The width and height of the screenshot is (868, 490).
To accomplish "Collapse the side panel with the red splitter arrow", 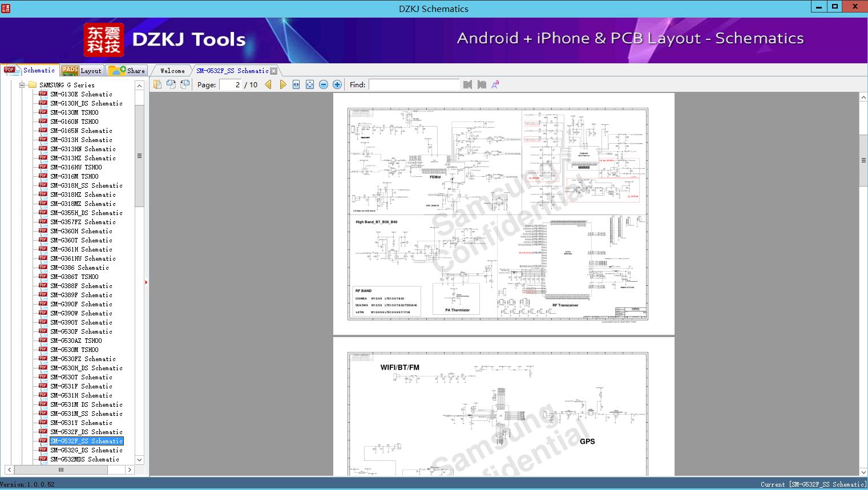I will 146,282.
